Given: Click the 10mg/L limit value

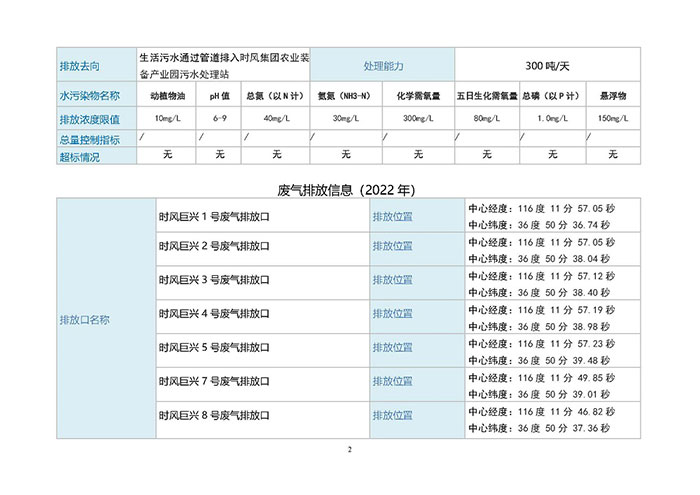Looking at the screenshot, I should (167, 118).
